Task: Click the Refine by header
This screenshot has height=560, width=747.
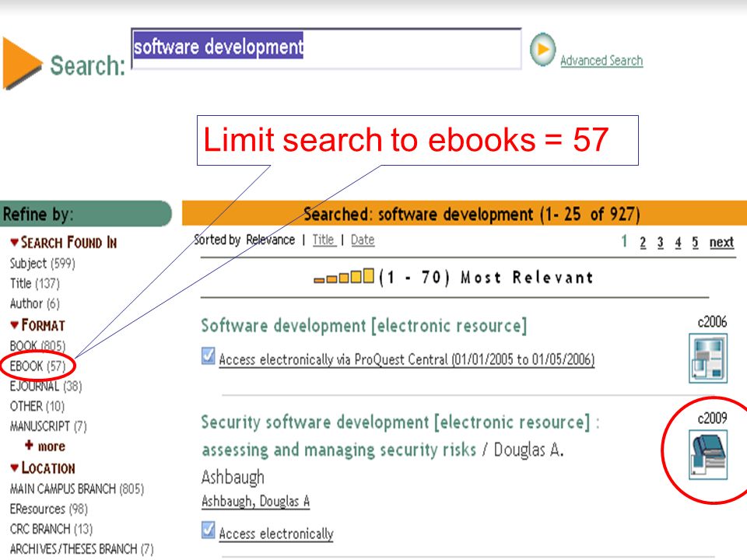Action: point(86,214)
